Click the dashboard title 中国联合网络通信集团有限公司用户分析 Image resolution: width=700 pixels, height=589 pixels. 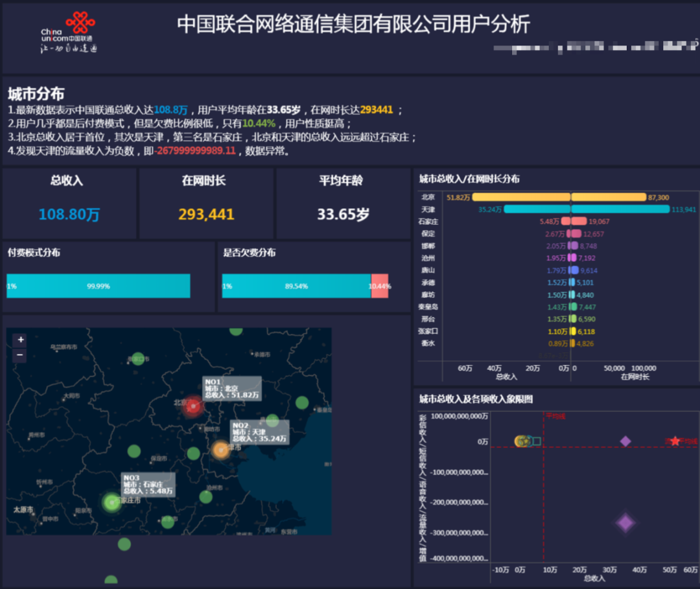(353, 24)
